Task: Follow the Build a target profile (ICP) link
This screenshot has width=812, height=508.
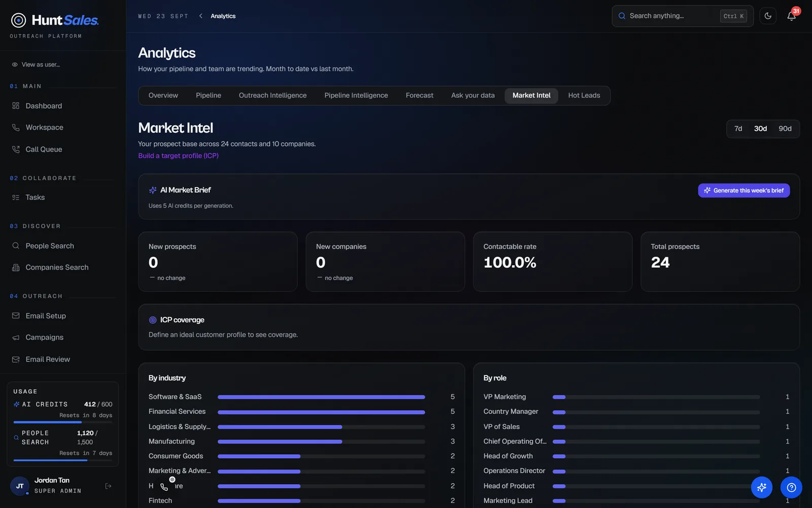Action: coord(178,156)
